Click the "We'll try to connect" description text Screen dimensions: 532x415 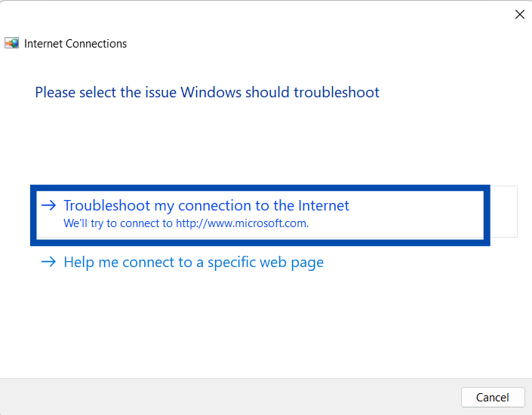(x=118, y=223)
